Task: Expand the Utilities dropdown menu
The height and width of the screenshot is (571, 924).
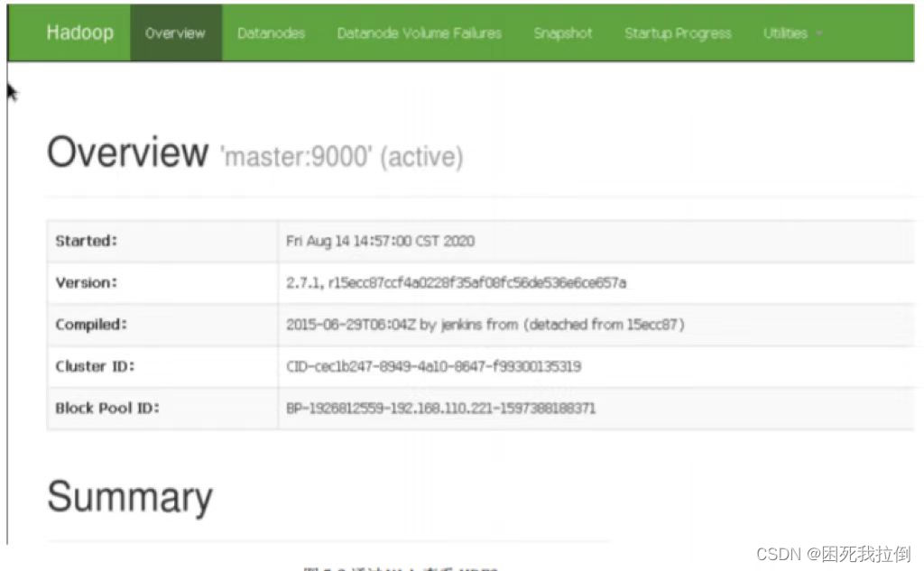Action: click(792, 33)
